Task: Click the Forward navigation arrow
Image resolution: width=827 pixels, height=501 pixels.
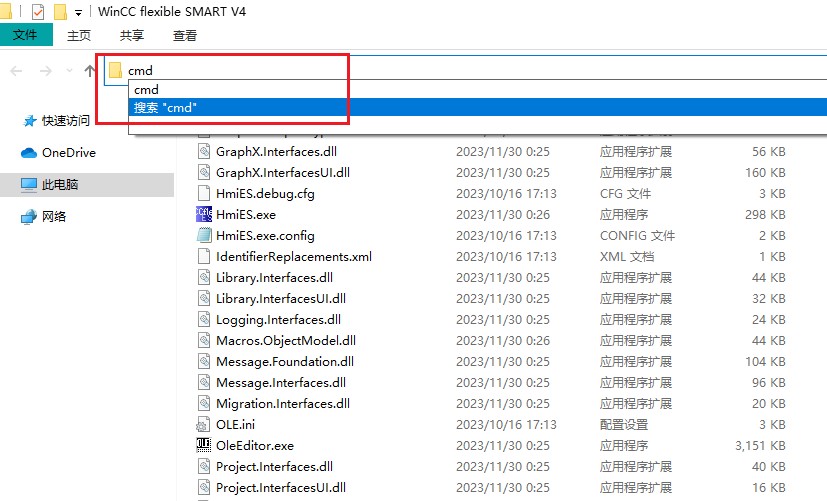Action: pyautogui.click(x=46, y=71)
